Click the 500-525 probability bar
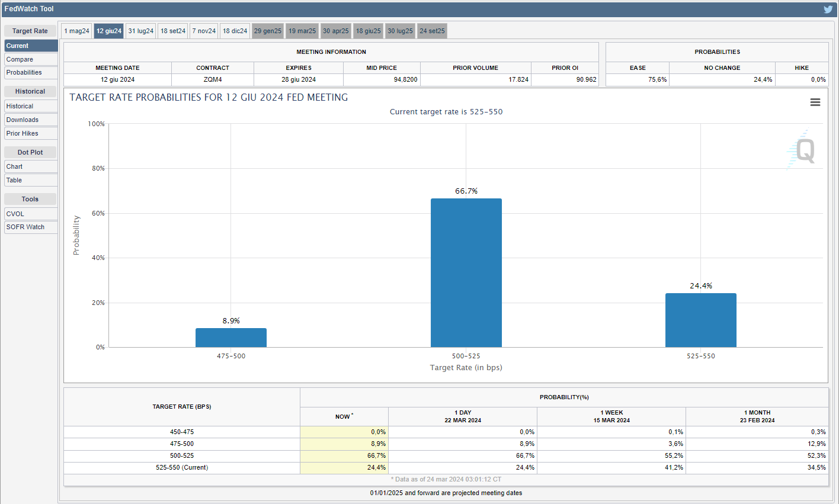Screen dimensions: 839x504 pos(466,272)
